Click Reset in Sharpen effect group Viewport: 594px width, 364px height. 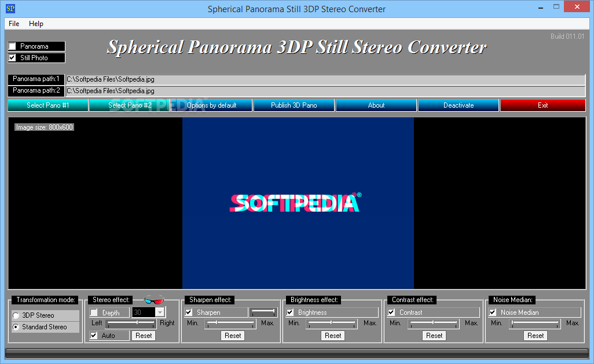[x=233, y=336]
